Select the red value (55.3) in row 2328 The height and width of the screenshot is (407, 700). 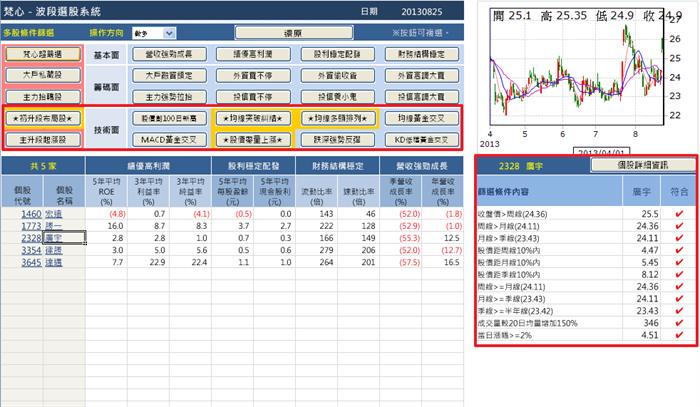409,238
